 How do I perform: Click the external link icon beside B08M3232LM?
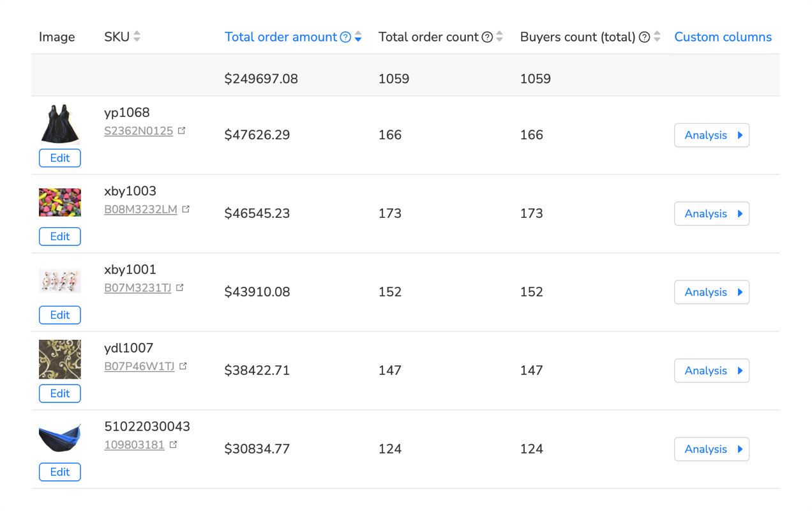point(186,208)
